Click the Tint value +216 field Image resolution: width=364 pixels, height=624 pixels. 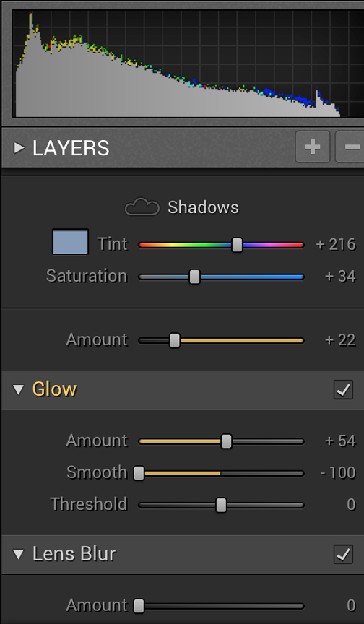pos(336,244)
